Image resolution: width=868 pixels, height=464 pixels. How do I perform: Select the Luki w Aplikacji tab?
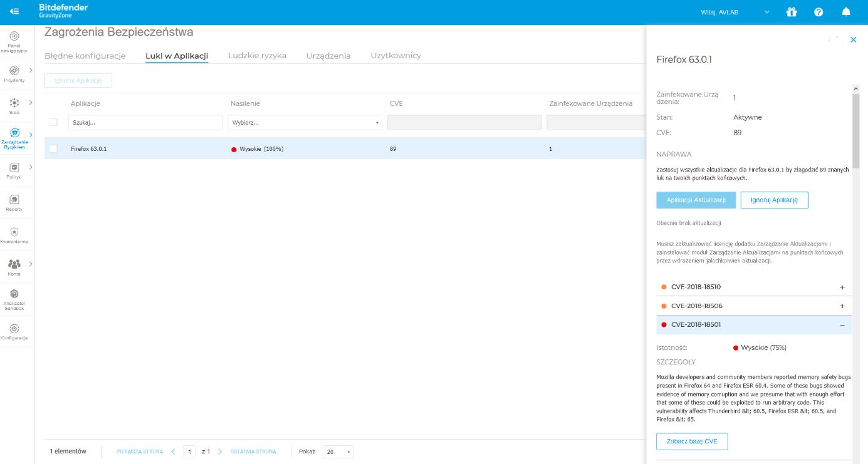(177, 56)
